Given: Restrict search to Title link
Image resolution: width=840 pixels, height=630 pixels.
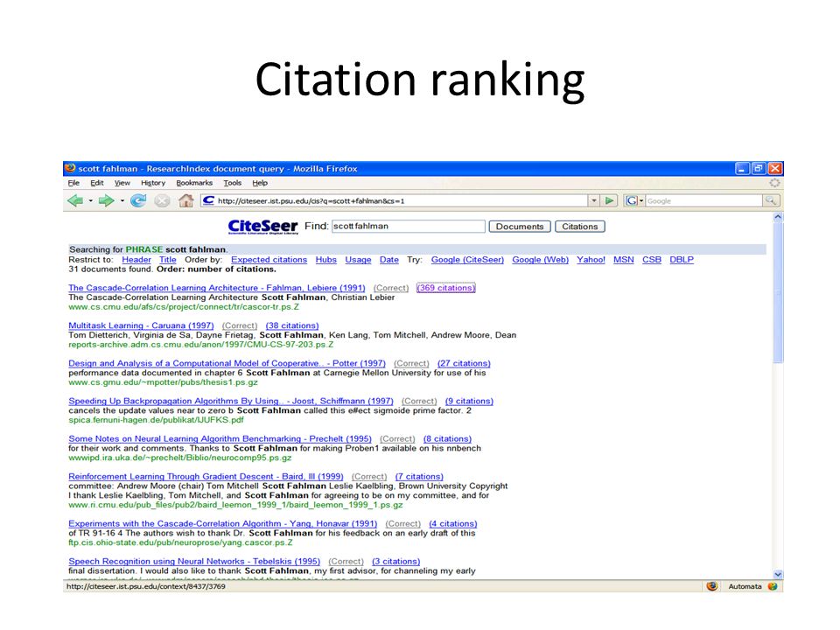Looking at the screenshot, I should pyautogui.click(x=168, y=259).
